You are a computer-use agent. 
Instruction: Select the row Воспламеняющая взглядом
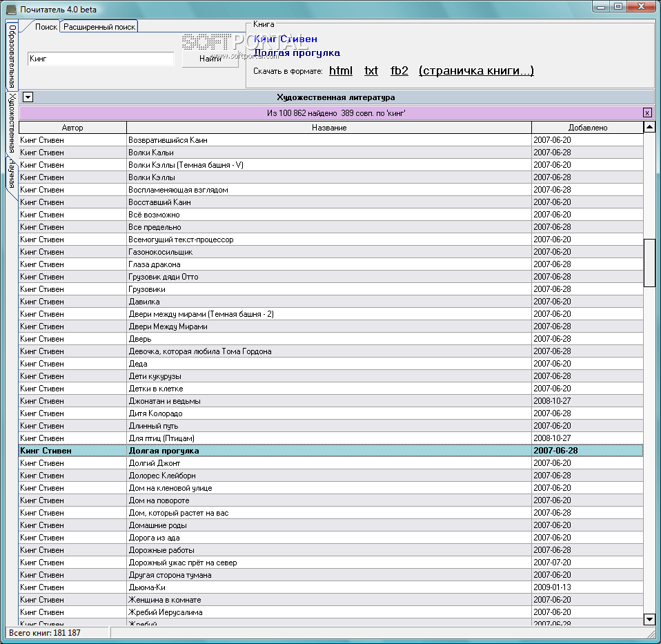tap(331, 190)
